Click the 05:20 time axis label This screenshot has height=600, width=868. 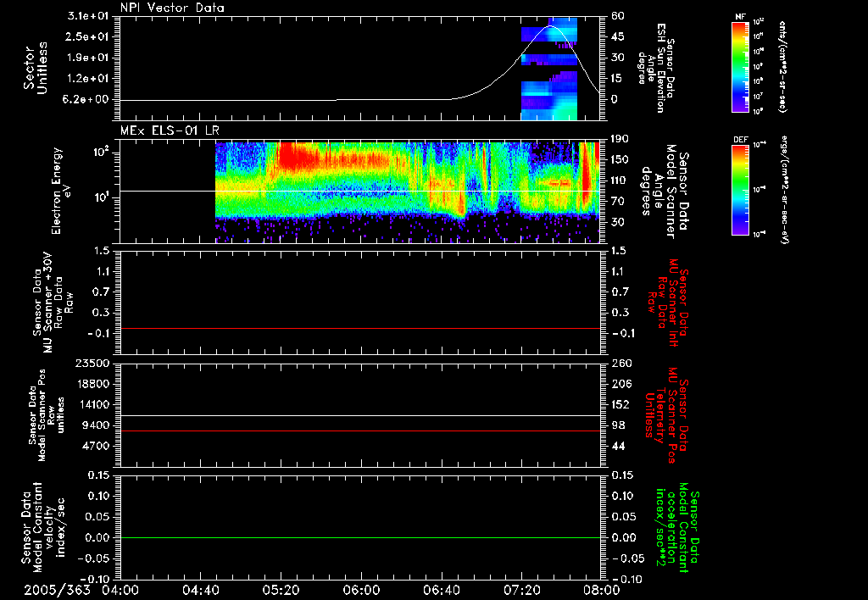coord(281,590)
